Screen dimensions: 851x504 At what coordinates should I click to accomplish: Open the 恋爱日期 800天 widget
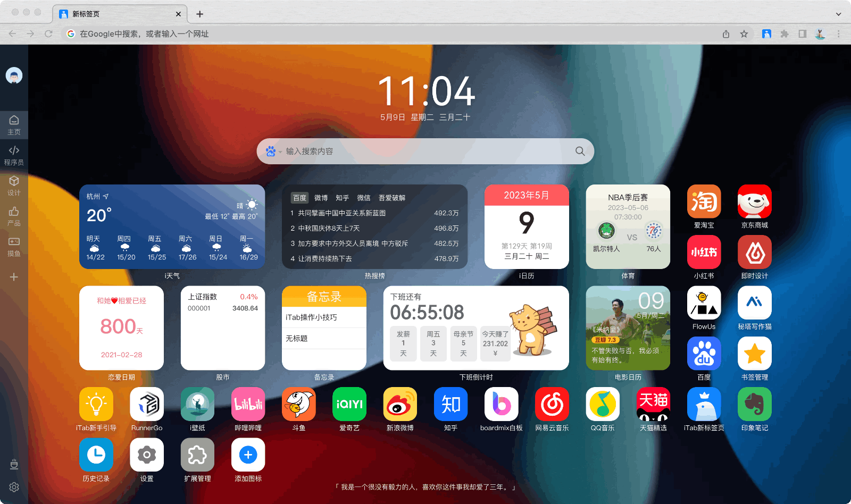[121, 328]
